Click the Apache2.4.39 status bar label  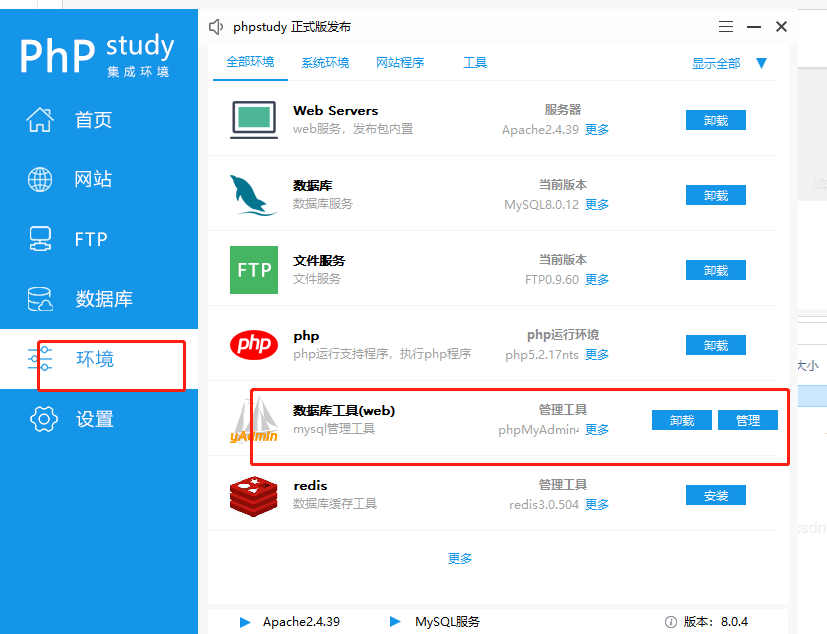[x=301, y=622]
